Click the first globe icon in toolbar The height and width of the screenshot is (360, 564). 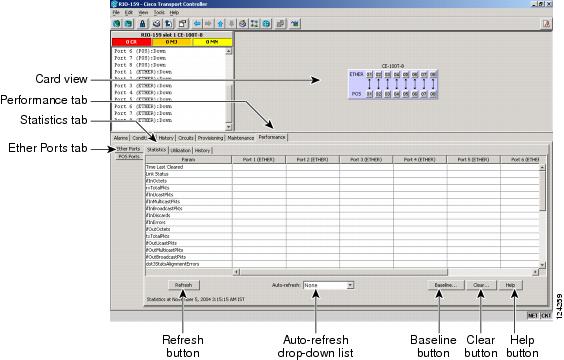[117, 24]
